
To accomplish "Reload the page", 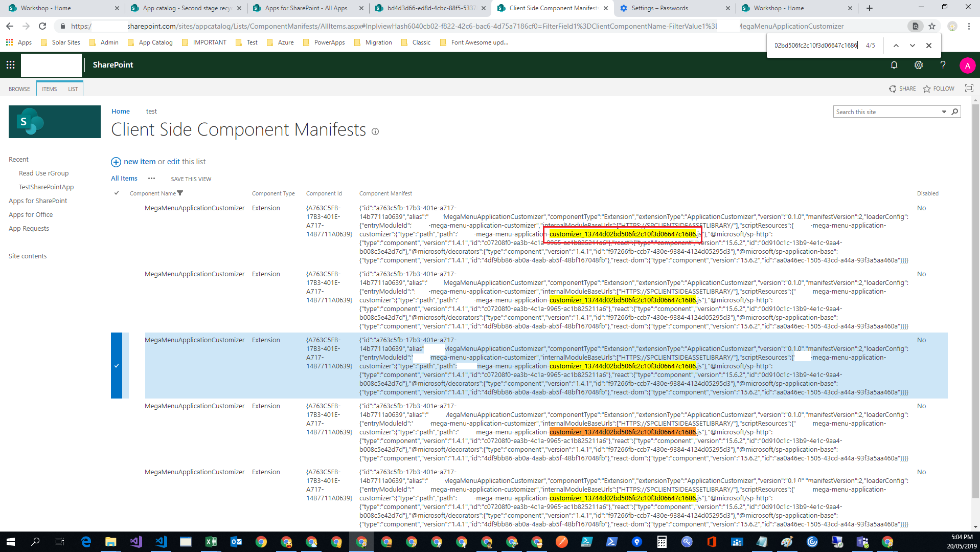I will [x=42, y=26].
